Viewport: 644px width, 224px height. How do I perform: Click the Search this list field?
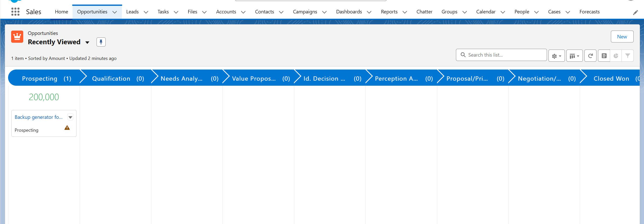[x=501, y=55]
